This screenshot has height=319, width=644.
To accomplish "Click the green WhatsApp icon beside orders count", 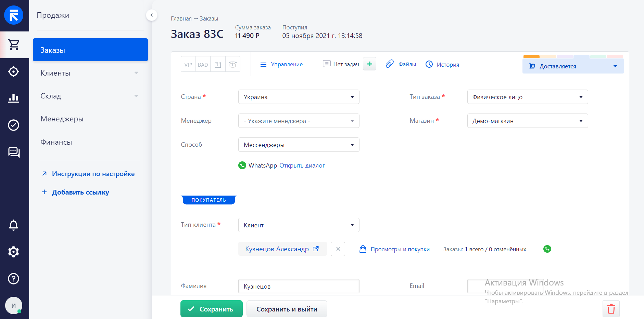I will pyautogui.click(x=547, y=249).
